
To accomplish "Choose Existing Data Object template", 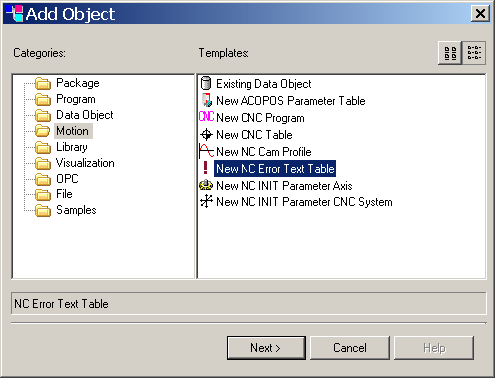I will 263,84.
